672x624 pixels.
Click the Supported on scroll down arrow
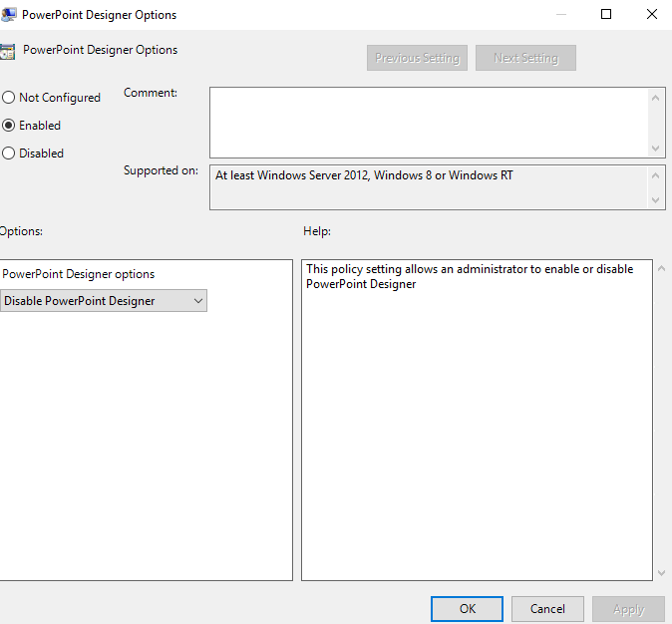[x=655, y=200]
